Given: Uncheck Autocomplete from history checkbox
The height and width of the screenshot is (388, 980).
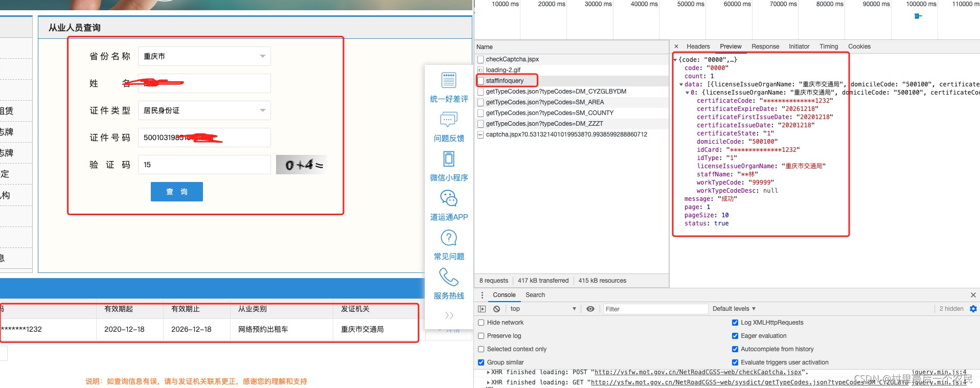Looking at the screenshot, I should click(735, 349).
